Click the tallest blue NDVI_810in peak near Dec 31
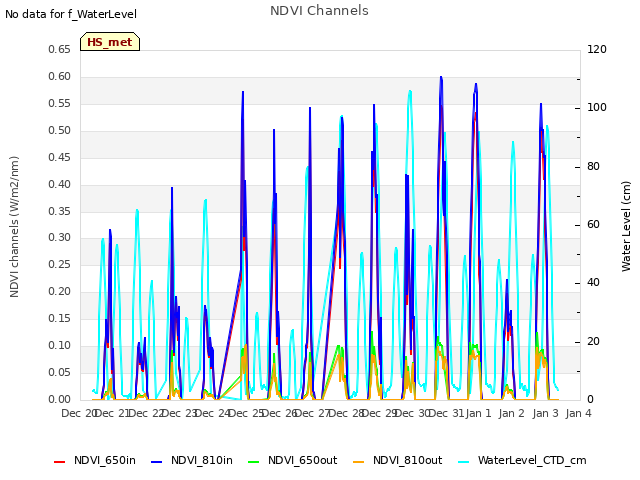The width and height of the screenshot is (640, 480). pyautogui.click(x=441, y=78)
